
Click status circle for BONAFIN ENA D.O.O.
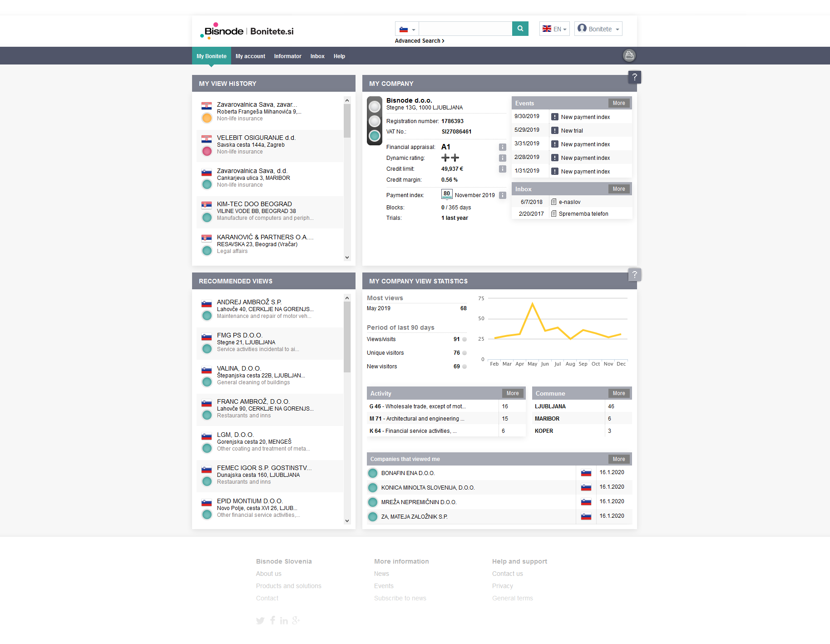pyautogui.click(x=373, y=473)
